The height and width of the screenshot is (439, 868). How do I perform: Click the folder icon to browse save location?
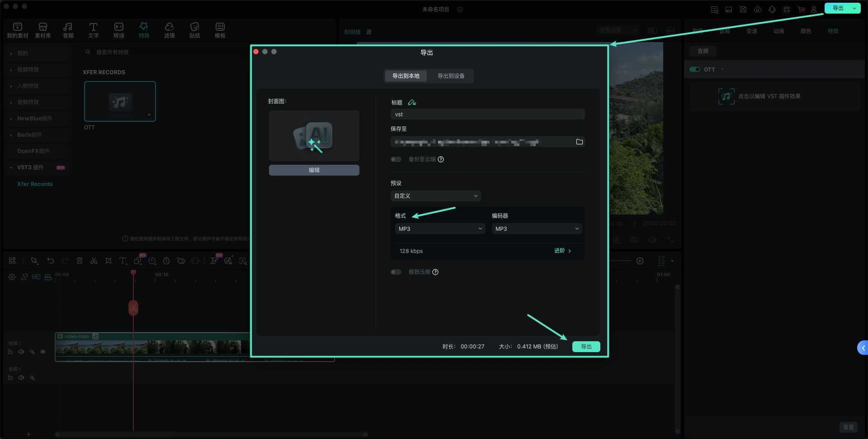point(579,142)
